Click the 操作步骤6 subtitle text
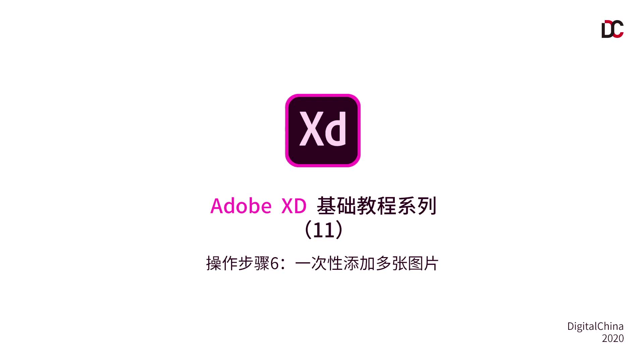The height and width of the screenshot is (362, 644). [x=243, y=263]
